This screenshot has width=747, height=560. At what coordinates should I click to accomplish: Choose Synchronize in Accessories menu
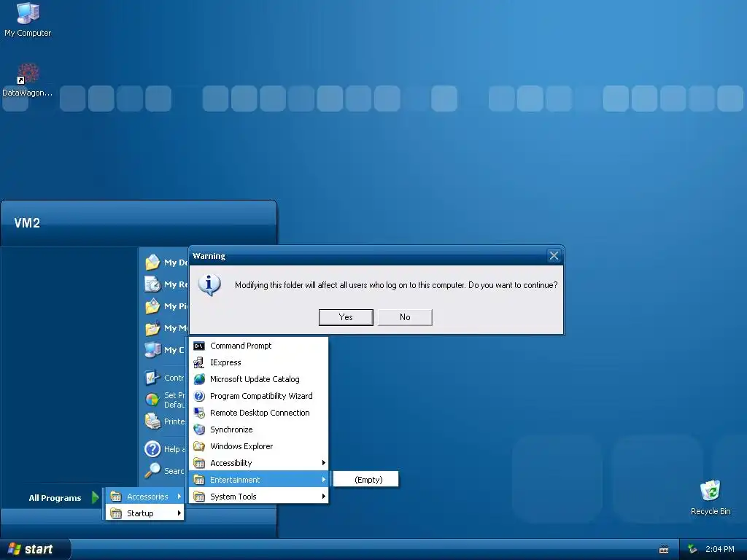[259, 429]
